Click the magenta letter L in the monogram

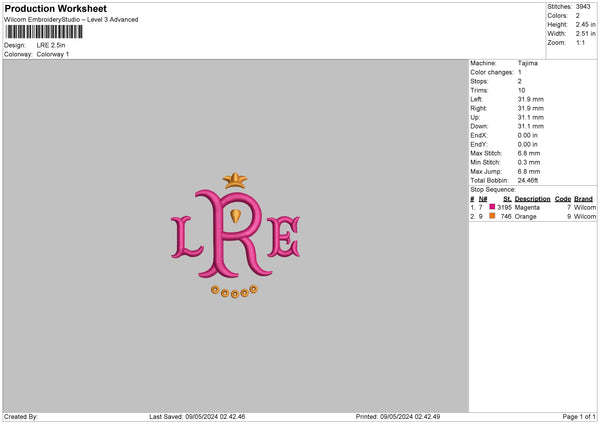[x=187, y=237]
